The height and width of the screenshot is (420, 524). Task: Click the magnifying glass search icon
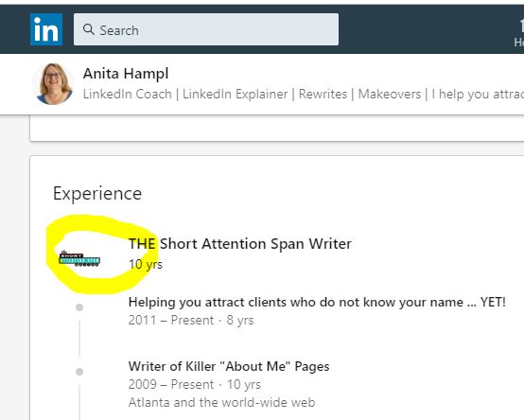[x=89, y=29]
